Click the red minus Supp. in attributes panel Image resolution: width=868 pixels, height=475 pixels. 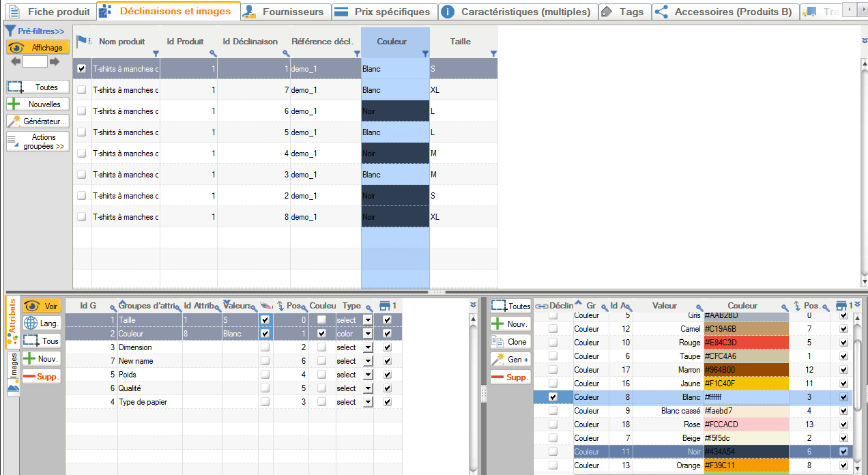click(42, 376)
